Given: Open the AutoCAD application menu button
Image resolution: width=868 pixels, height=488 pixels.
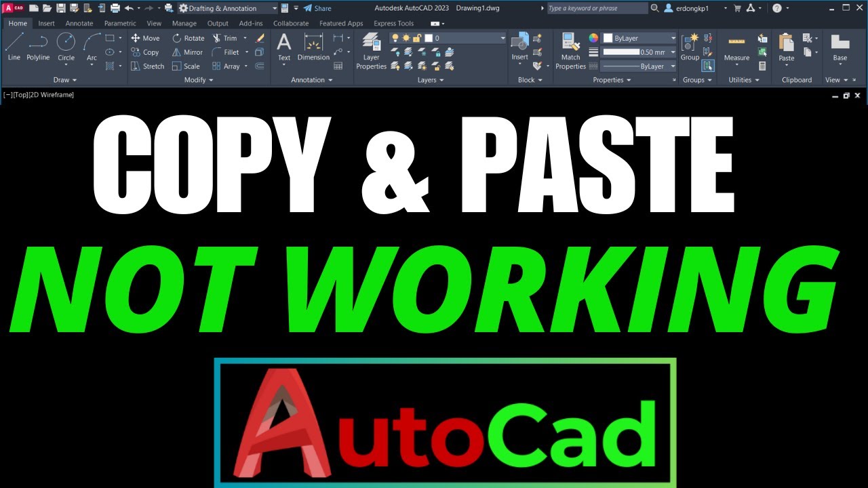Looking at the screenshot, I should (14, 8).
